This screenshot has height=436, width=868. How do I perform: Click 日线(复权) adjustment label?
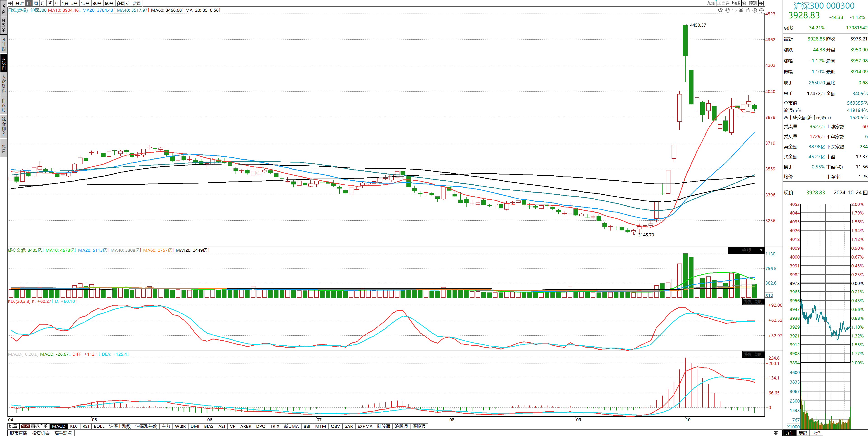(18, 10)
